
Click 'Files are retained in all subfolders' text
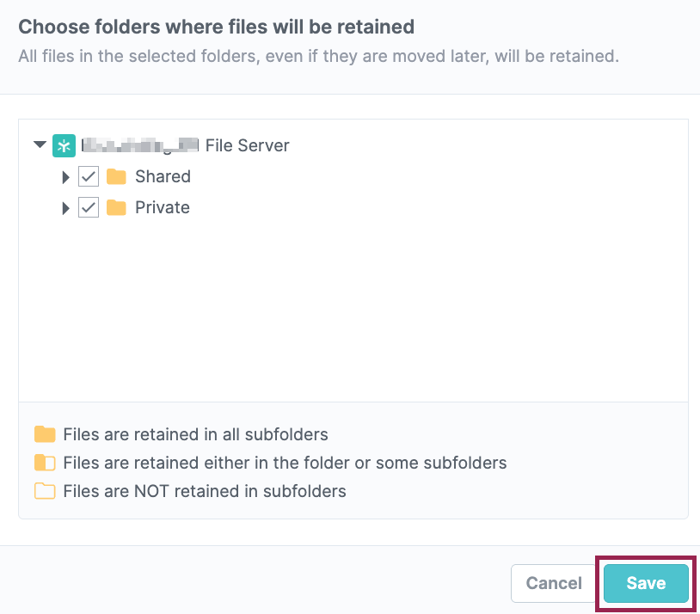[195, 434]
